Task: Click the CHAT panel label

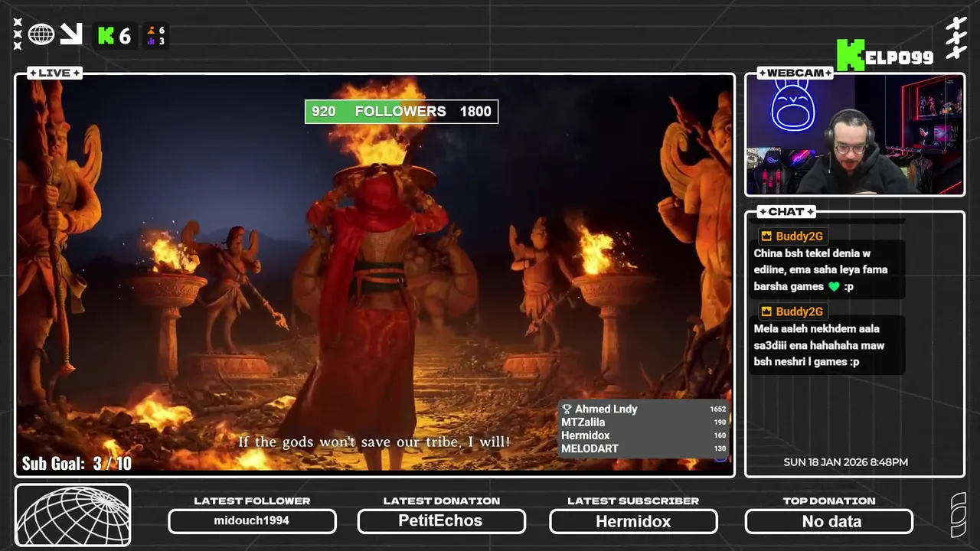Action: point(786,211)
